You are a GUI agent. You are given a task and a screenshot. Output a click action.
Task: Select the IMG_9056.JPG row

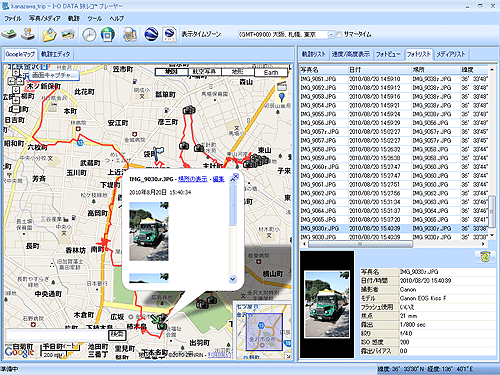coord(393,123)
